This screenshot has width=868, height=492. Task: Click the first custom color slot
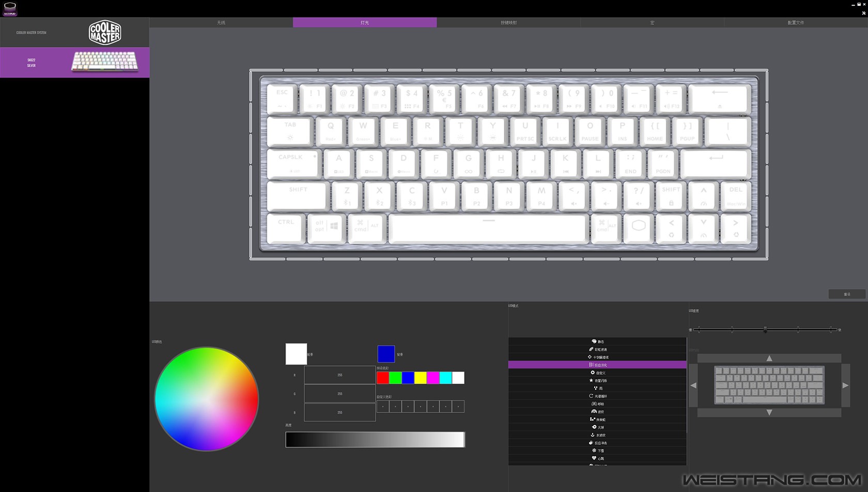point(383,407)
